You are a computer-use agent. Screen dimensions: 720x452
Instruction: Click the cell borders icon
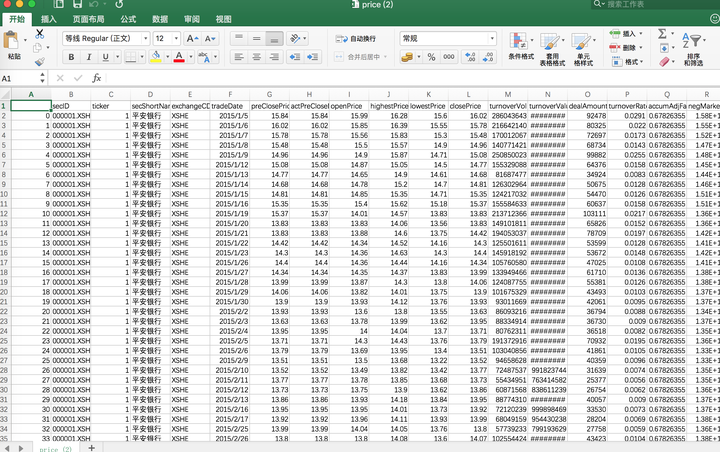click(131, 57)
